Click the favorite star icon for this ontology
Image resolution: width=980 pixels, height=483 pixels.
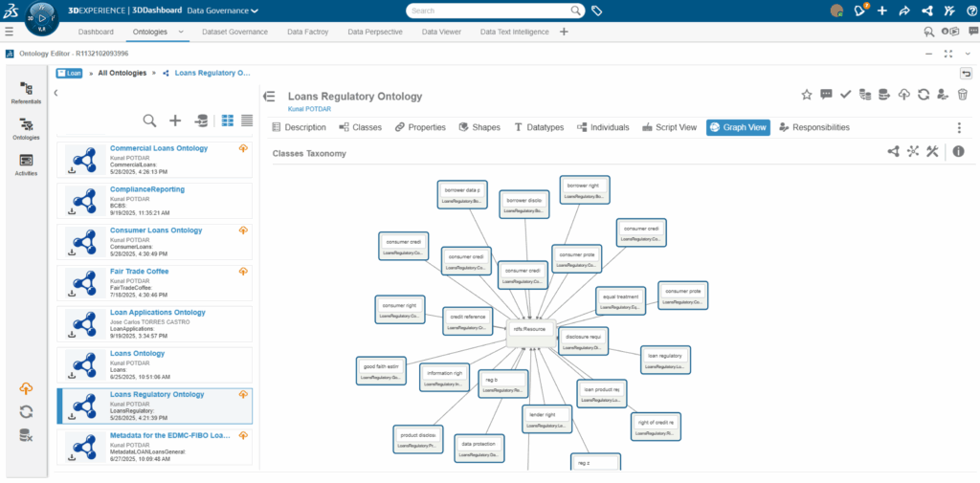click(x=807, y=95)
